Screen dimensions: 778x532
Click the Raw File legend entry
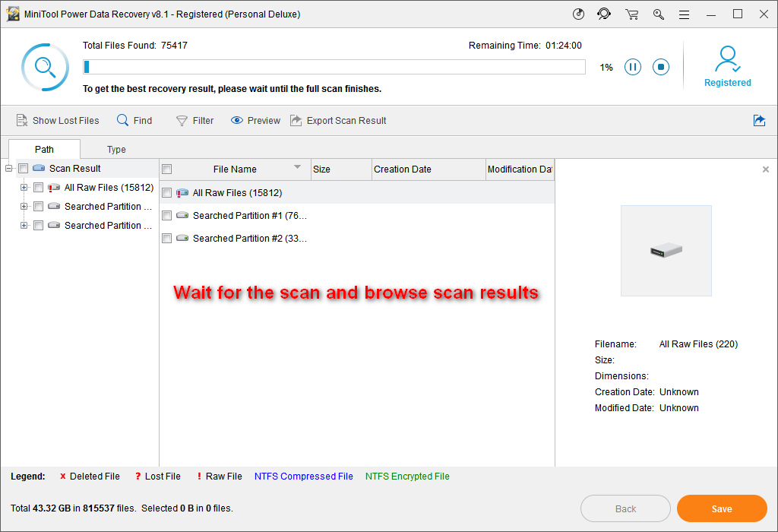220,477
